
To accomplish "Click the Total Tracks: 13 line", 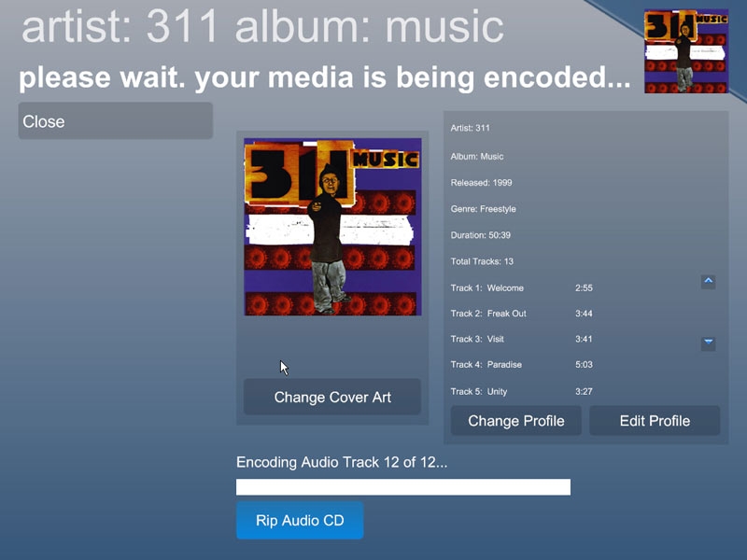I will 482,261.
